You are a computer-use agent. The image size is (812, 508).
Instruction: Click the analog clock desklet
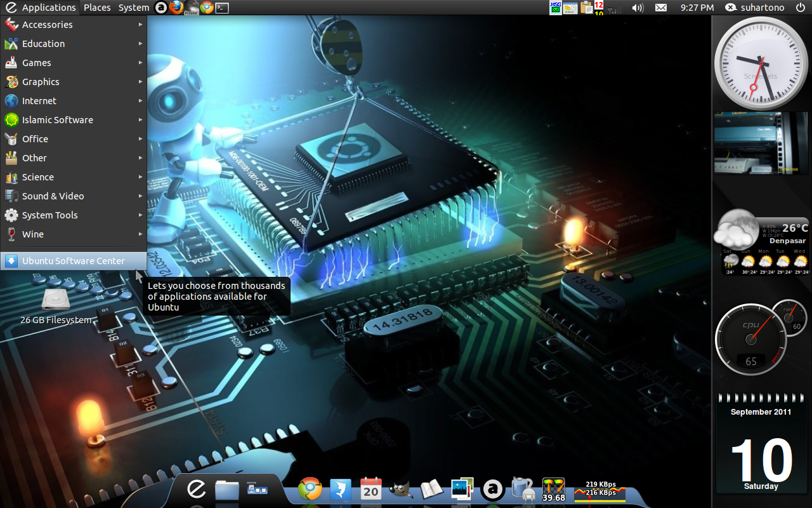(x=761, y=63)
